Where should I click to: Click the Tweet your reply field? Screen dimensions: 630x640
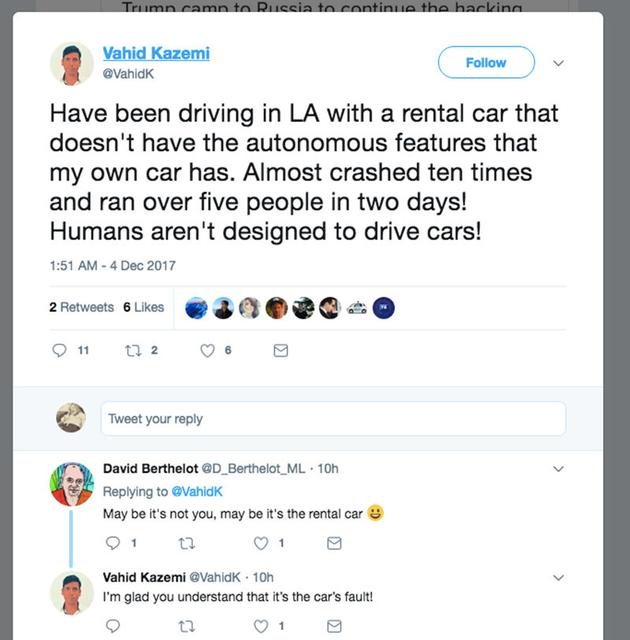click(332, 419)
